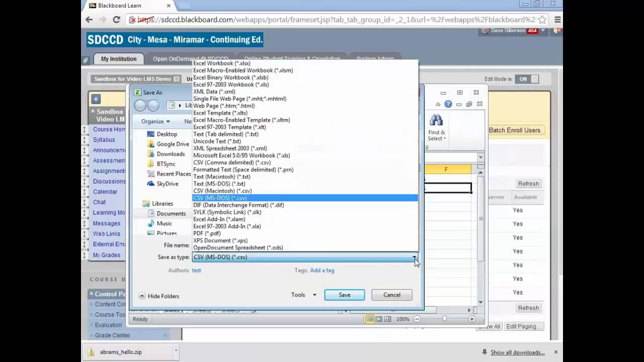This screenshot has height=362, width=644.
Task: Expand the Grade Center submenu arrow
Action: click(165, 335)
